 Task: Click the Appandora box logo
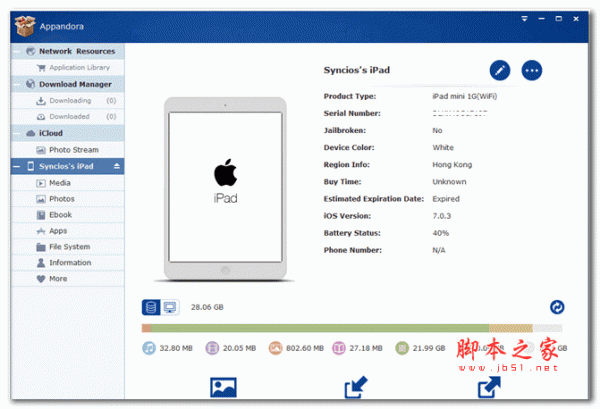[25, 26]
